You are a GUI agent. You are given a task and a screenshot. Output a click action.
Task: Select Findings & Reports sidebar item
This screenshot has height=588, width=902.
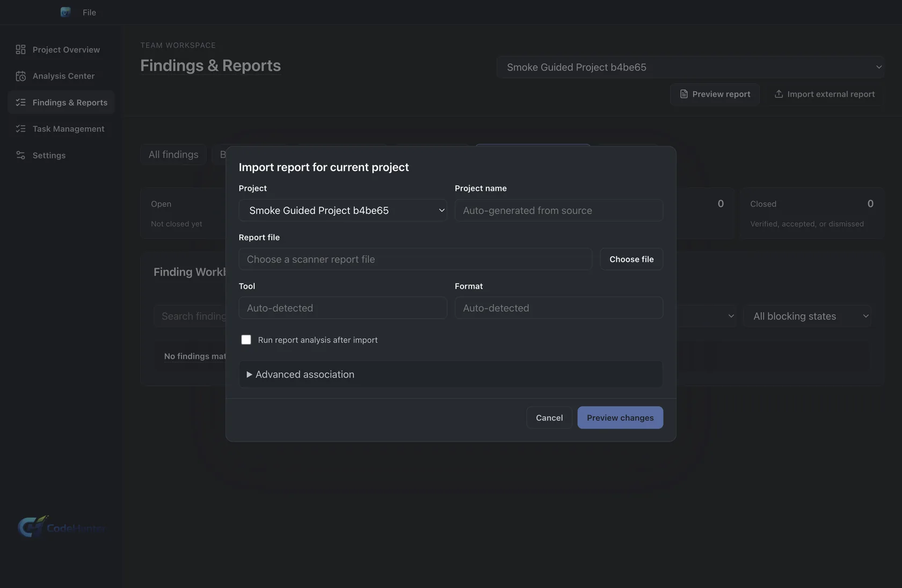[61, 102]
